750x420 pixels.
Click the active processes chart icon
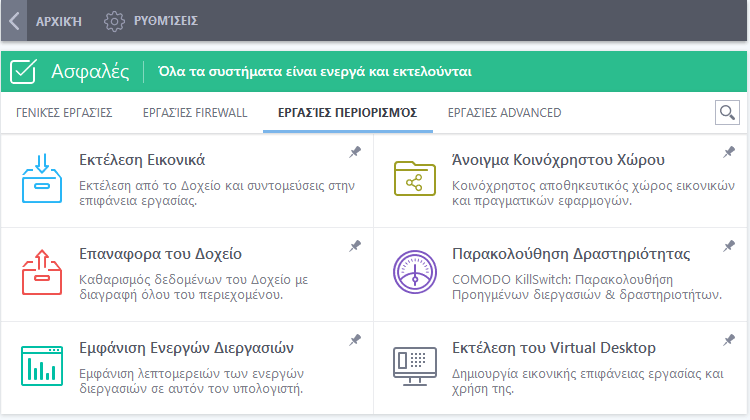[x=42, y=366]
